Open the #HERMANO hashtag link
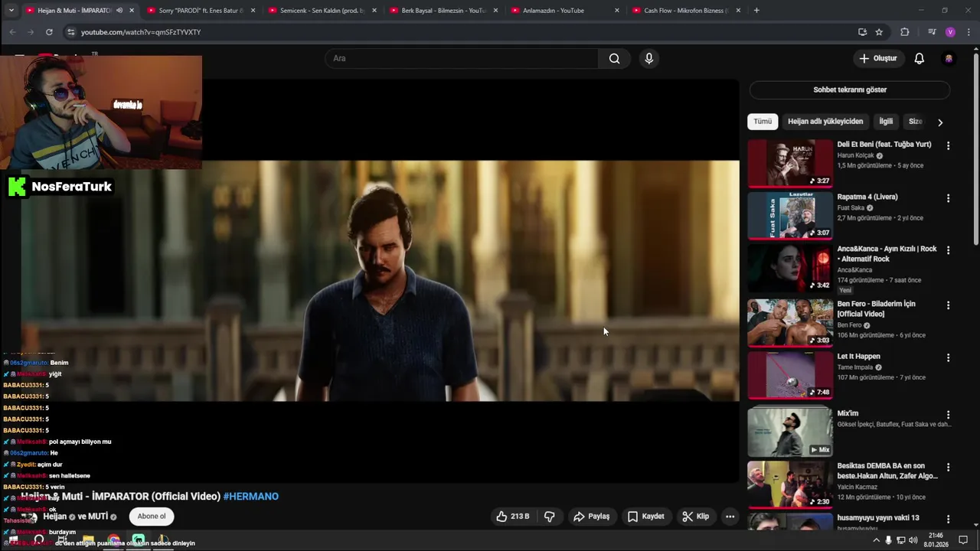Viewport: 980px width, 551px height. tap(251, 497)
